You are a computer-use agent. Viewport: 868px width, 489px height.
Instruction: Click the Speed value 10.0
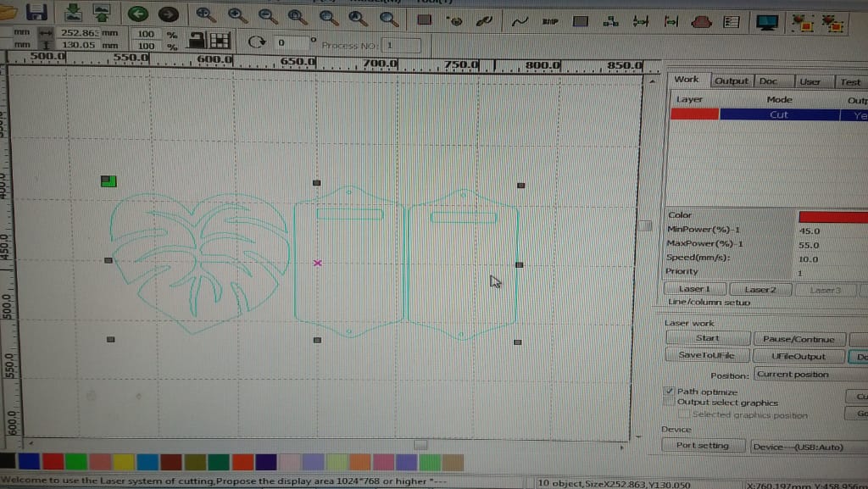tap(808, 258)
